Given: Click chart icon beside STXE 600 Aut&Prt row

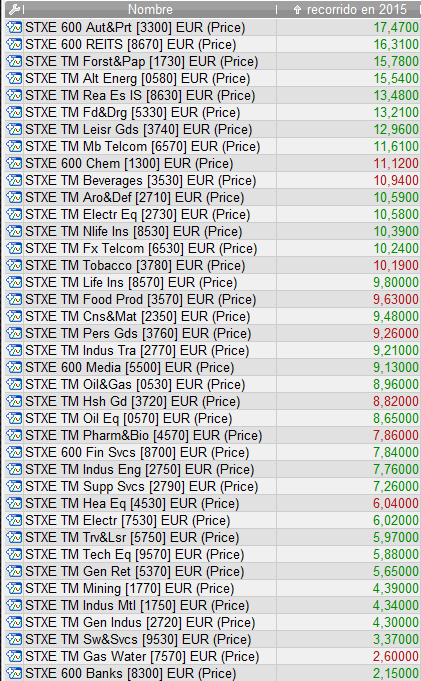Looking at the screenshot, I should (14, 27).
